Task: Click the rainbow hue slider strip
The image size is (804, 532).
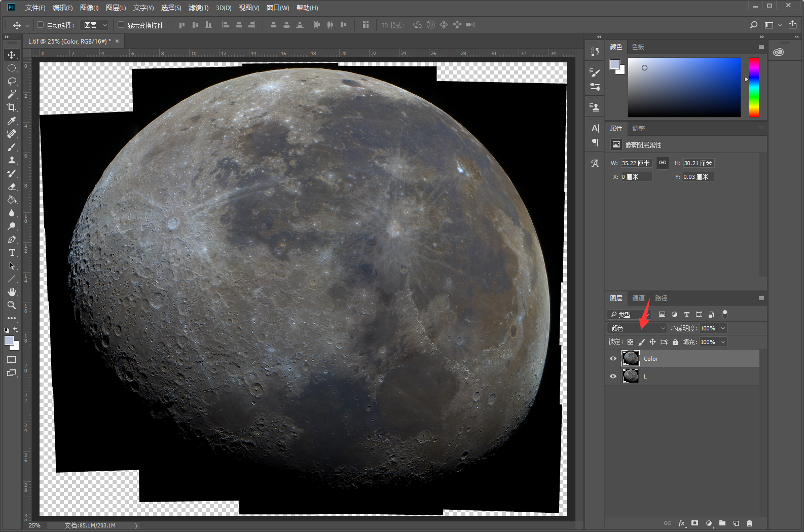Action: click(x=754, y=87)
